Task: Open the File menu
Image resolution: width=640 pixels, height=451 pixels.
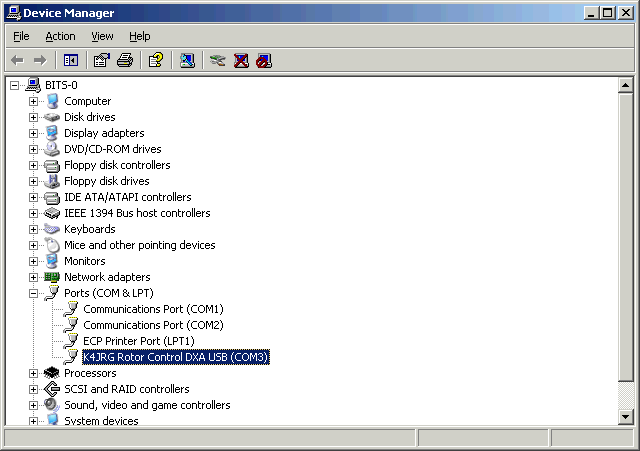Action: tap(21, 36)
